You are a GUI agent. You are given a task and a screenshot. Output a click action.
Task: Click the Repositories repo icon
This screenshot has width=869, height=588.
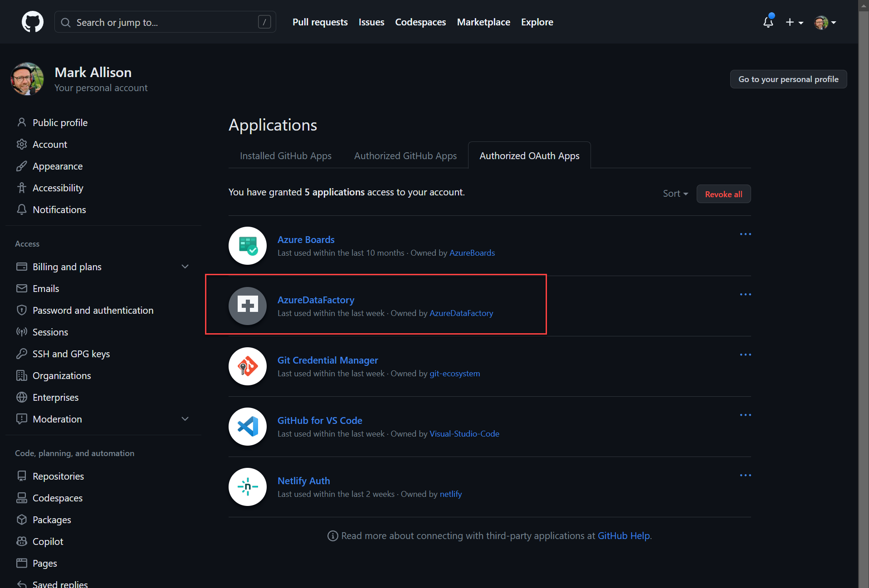point(21,476)
